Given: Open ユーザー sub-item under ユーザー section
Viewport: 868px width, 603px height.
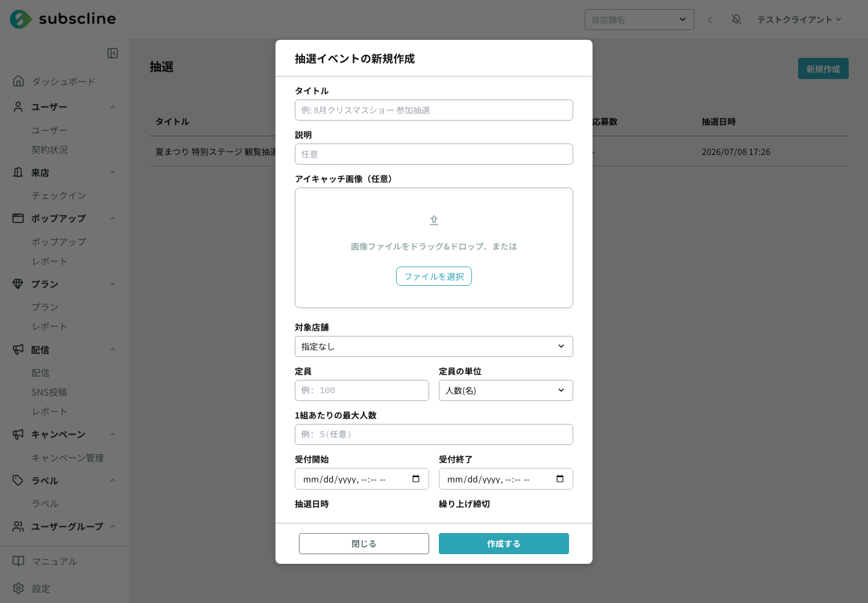Looking at the screenshot, I should coord(49,130).
